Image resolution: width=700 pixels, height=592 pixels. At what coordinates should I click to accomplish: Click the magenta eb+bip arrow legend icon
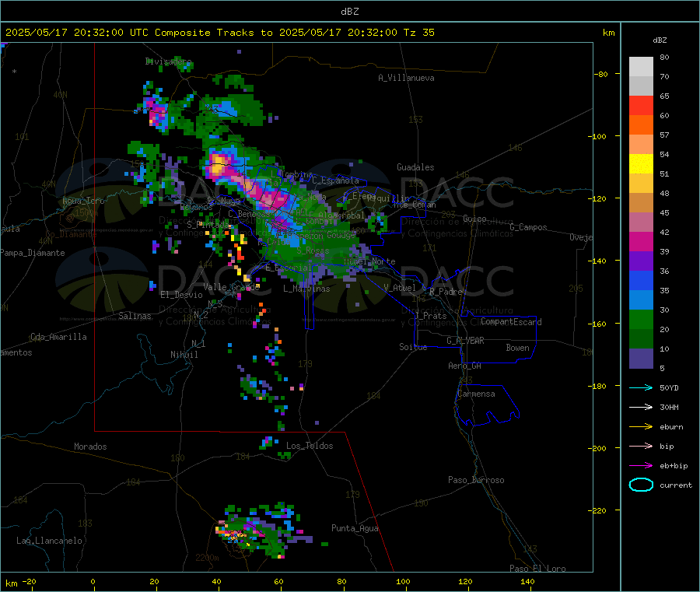(641, 465)
